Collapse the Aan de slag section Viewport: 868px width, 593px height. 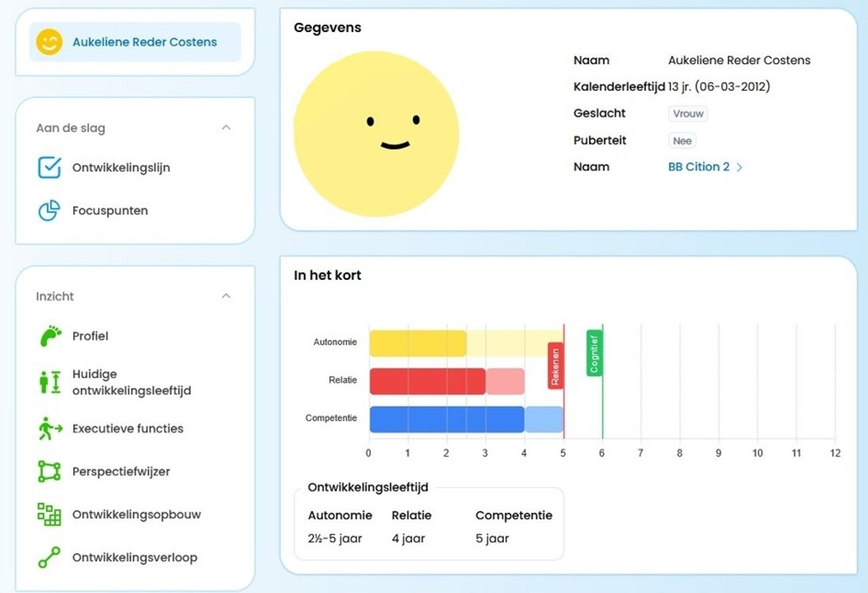pyautogui.click(x=226, y=128)
